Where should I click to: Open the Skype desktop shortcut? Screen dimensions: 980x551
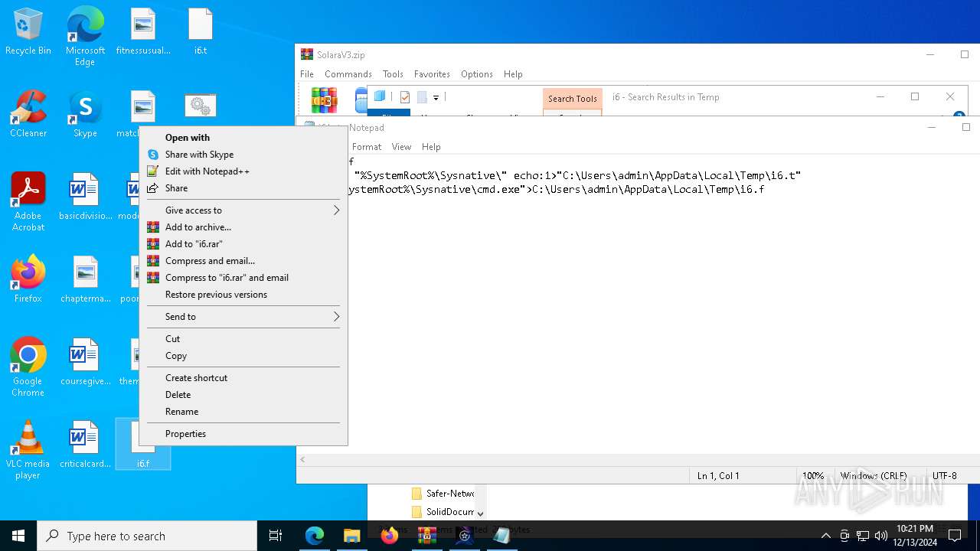point(85,115)
